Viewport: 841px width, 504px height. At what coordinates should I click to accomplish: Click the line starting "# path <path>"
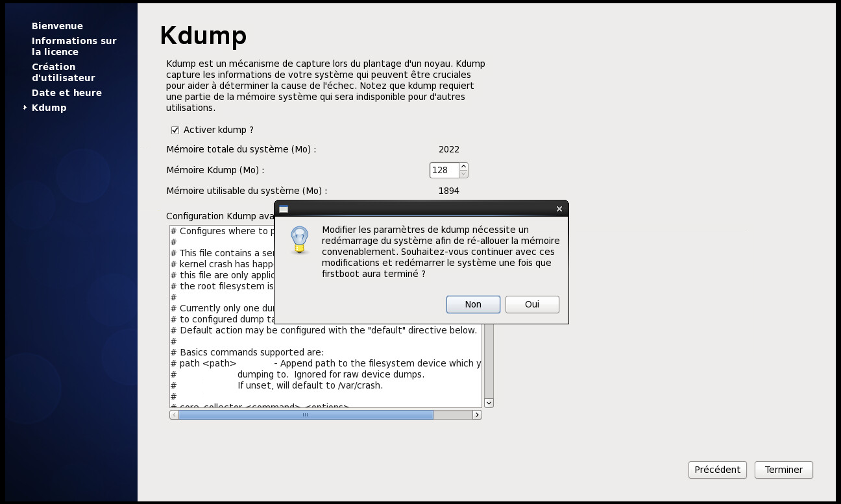[x=326, y=363]
